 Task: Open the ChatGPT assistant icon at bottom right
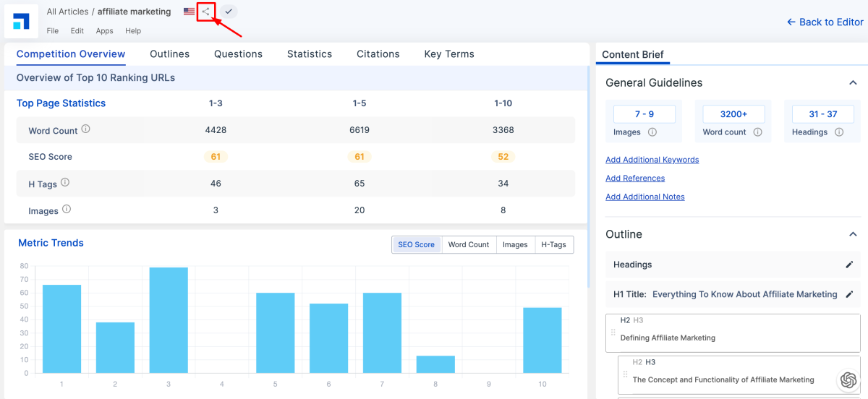click(x=848, y=379)
